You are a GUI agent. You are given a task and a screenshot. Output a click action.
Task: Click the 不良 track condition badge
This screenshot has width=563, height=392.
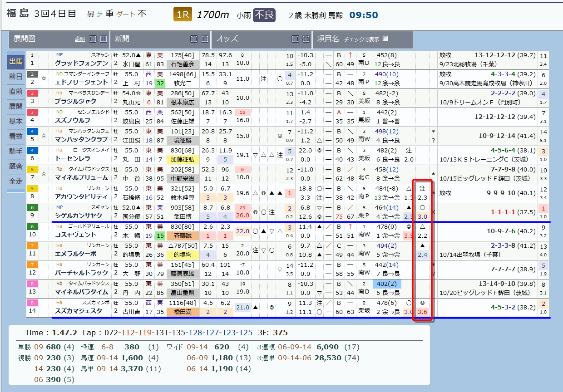pos(264,15)
